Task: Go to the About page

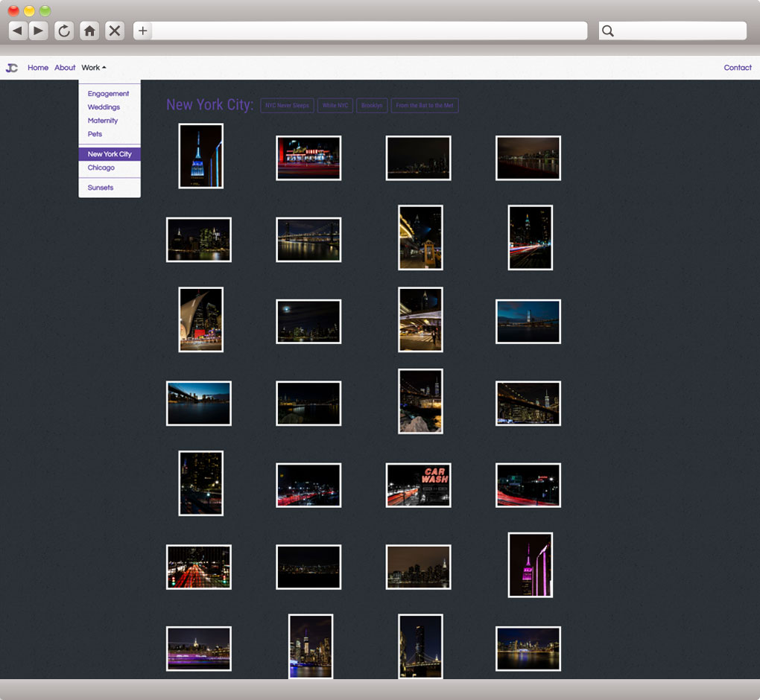Action: click(65, 68)
